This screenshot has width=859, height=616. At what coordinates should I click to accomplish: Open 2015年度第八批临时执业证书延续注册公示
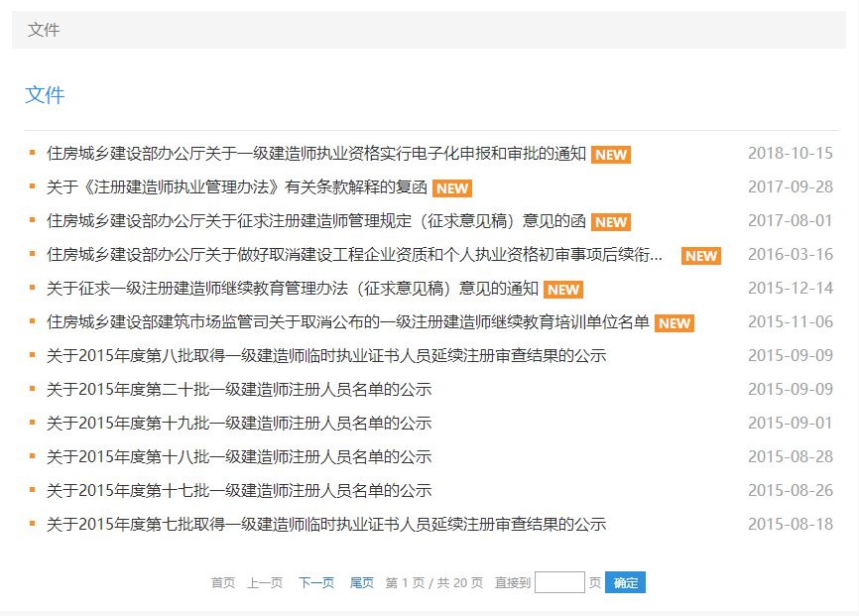coord(326,355)
